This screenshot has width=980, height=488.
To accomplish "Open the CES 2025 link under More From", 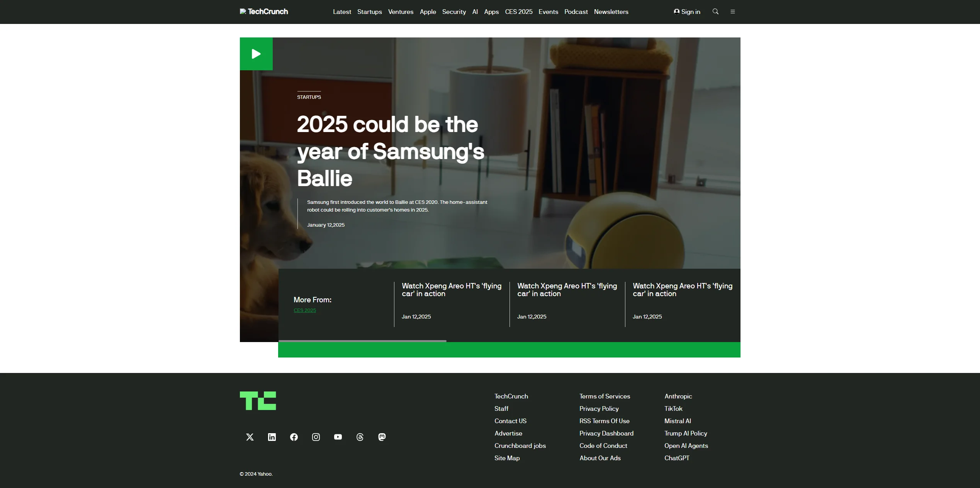I will (305, 310).
